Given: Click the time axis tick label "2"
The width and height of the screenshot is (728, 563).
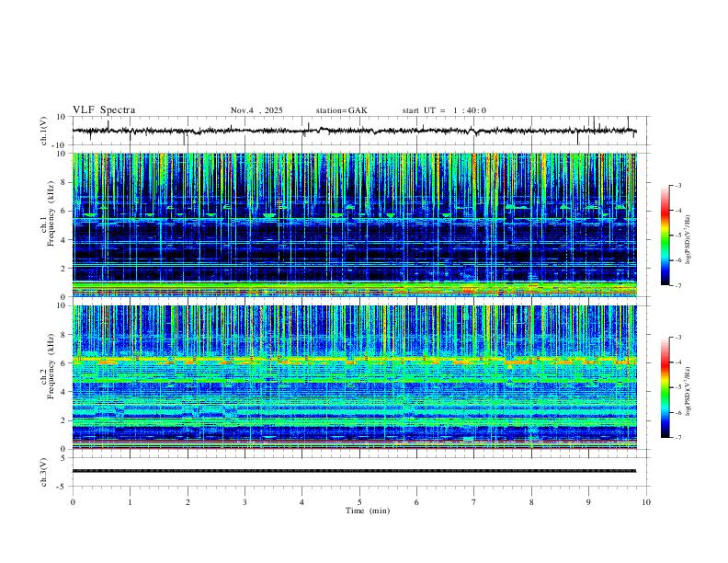Looking at the screenshot, I should 188,502.
